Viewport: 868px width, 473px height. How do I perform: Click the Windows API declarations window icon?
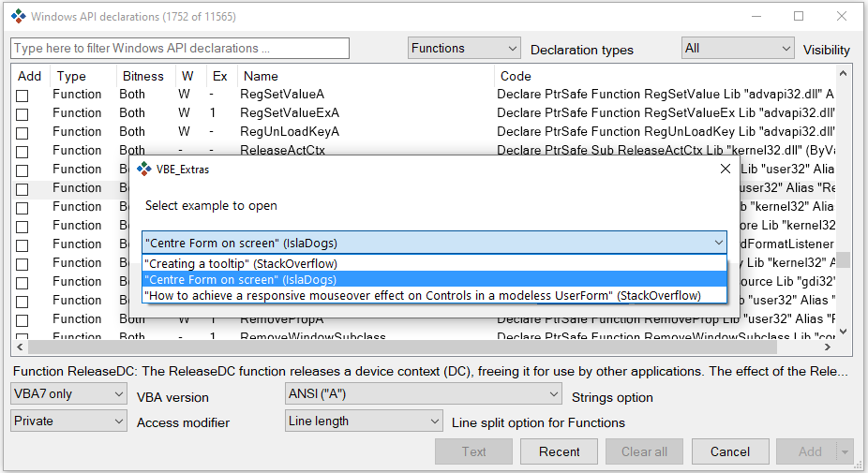click(x=18, y=16)
